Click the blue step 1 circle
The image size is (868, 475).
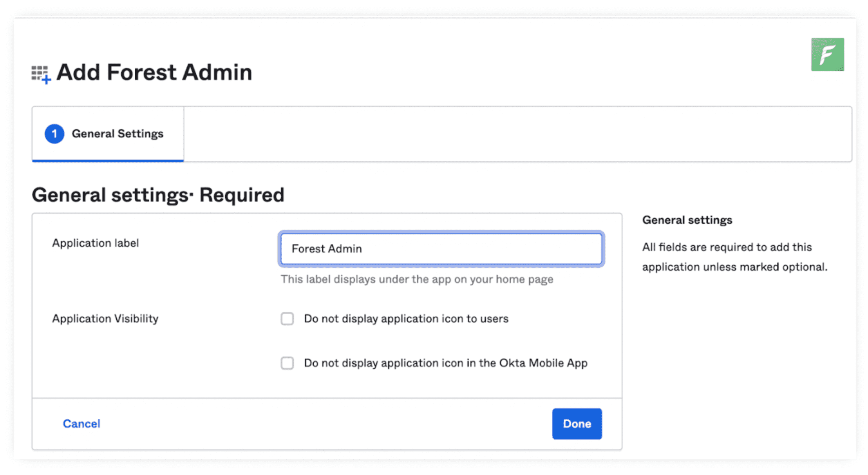click(x=54, y=134)
